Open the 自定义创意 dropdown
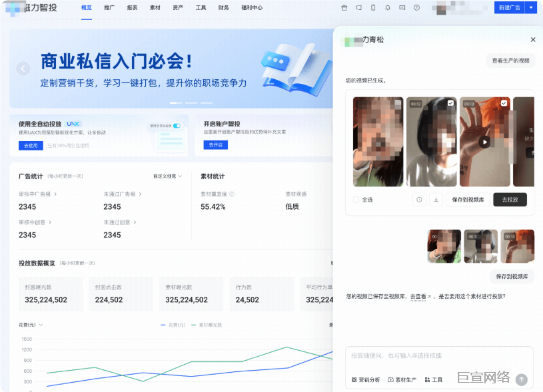 click(x=168, y=176)
